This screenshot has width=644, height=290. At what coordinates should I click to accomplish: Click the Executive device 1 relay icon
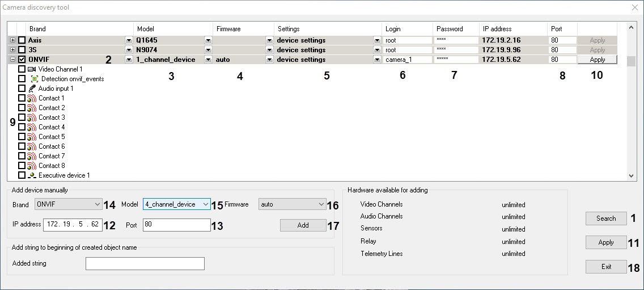coord(32,175)
